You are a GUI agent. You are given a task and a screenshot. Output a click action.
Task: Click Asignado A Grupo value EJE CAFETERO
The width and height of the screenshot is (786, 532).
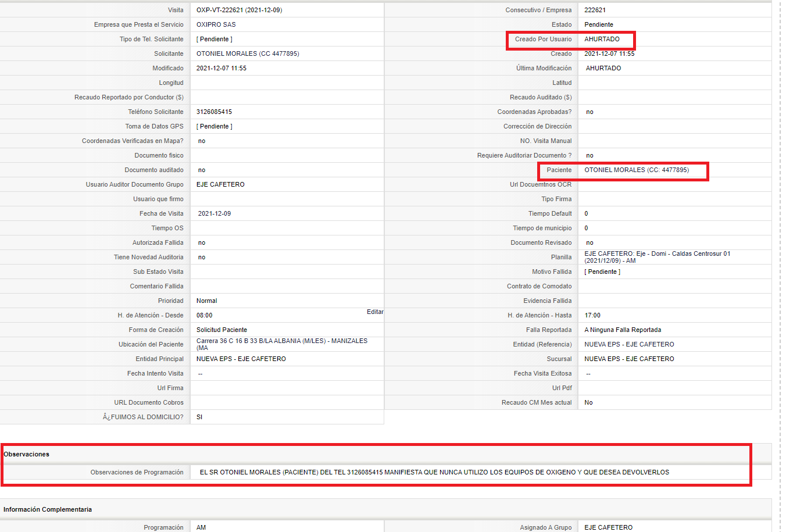point(608,527)
